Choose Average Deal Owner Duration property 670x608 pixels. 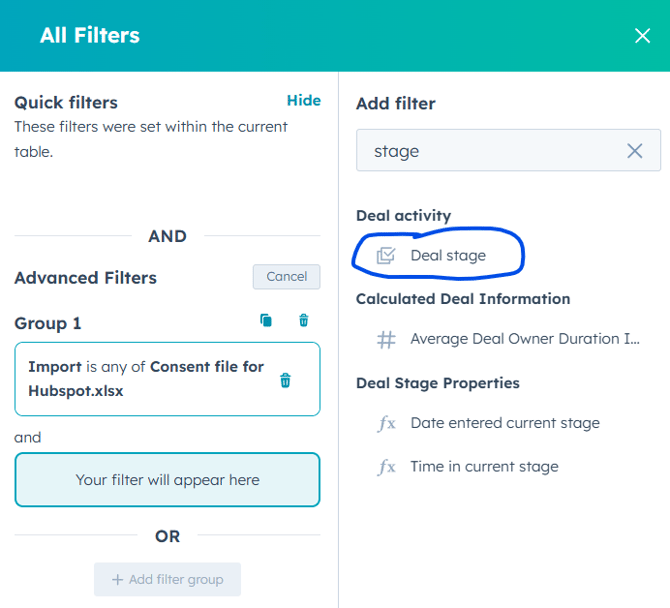525,339
